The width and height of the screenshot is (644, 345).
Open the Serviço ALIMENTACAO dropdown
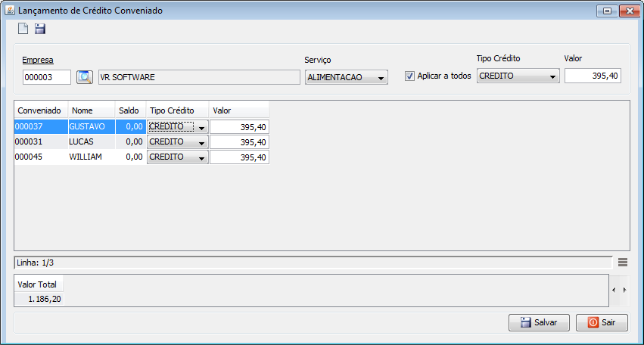click(347, 77)
